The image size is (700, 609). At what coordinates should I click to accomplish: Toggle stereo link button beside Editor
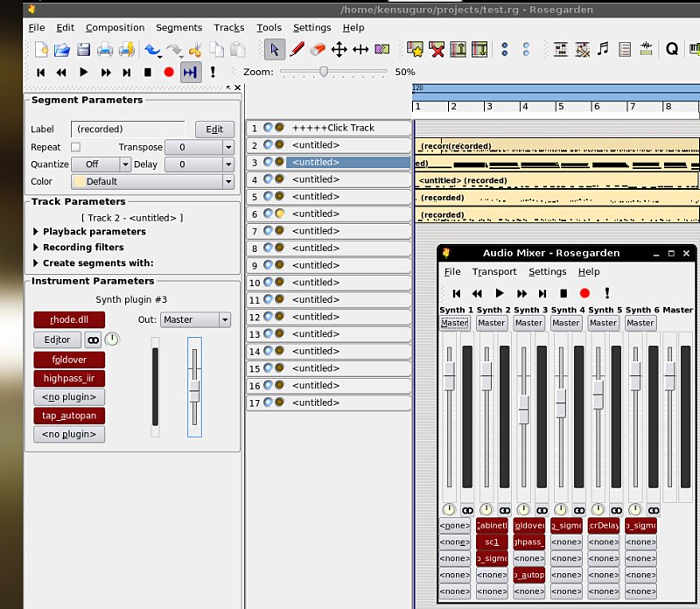[x=94, y=340]
